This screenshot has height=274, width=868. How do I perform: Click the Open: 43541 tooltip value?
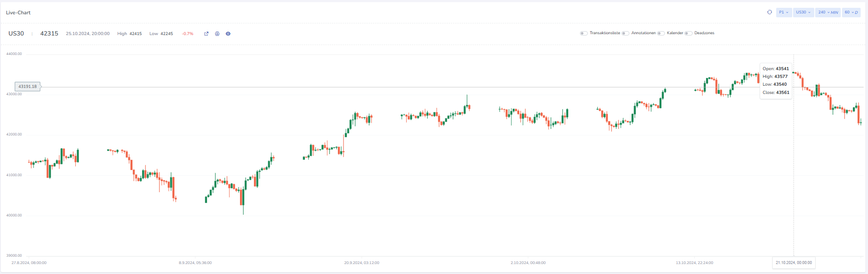(x=776, y=69)
